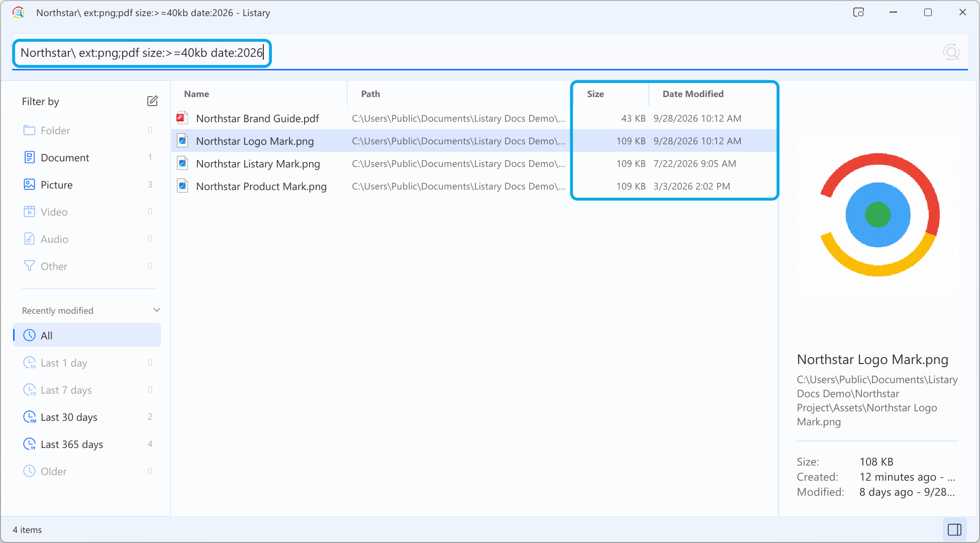Viewport: 980px width, 543px height.
Task: Click the edit filters pencil icon
Action: coord(152,101)
